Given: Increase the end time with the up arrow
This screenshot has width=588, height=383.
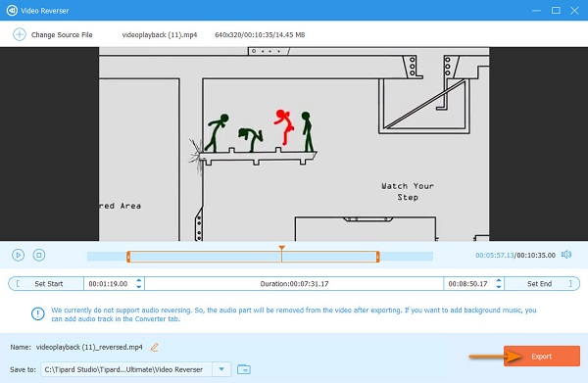Looking at the screenshot, I should pyautogui.click(x=499, y=280).
